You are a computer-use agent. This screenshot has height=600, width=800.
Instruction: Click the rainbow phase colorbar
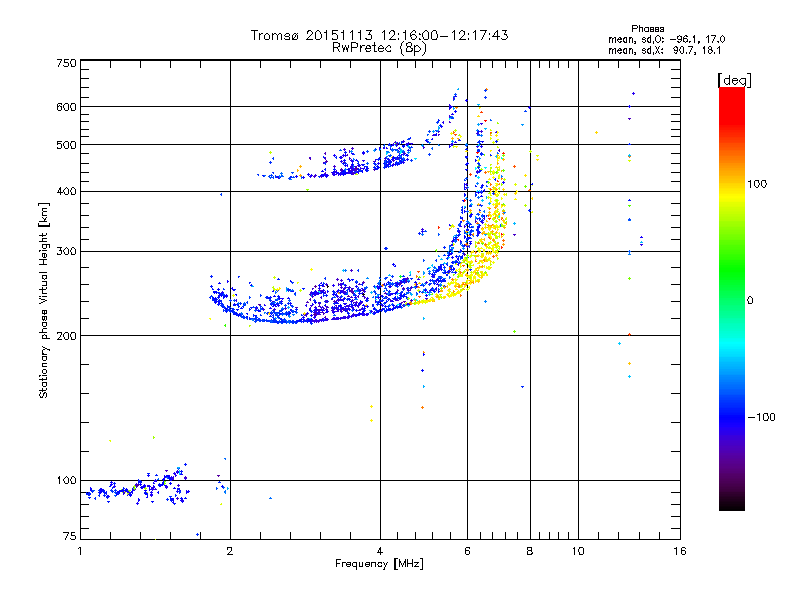732,299
